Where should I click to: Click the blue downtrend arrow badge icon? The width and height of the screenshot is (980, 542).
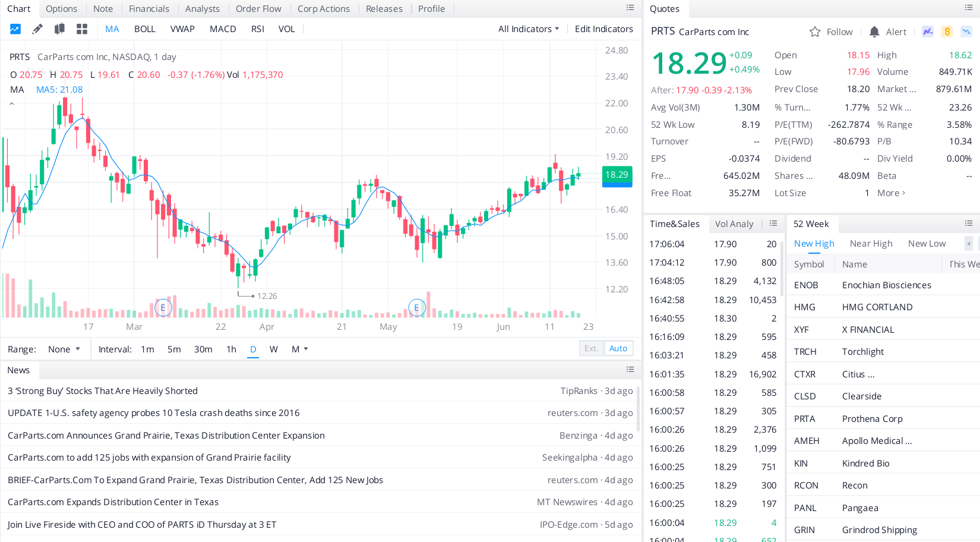(x=967, y=31)
